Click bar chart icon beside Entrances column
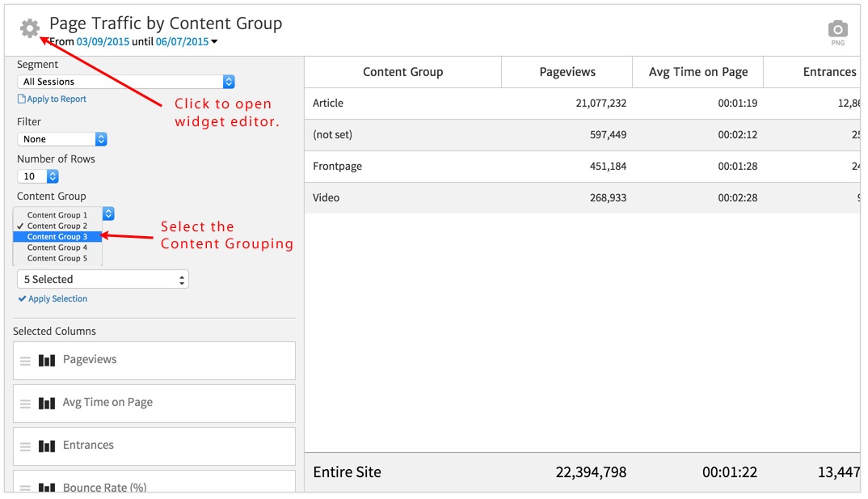This screenshot has height=499, width=868. pyautogui.click(x=47, y=446)
